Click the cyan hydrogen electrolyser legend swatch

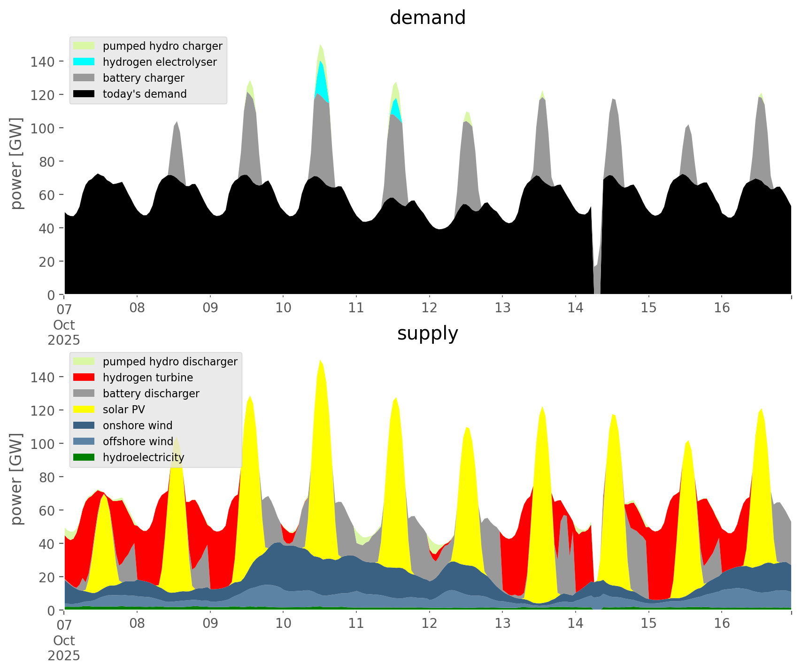coord(84,62)
